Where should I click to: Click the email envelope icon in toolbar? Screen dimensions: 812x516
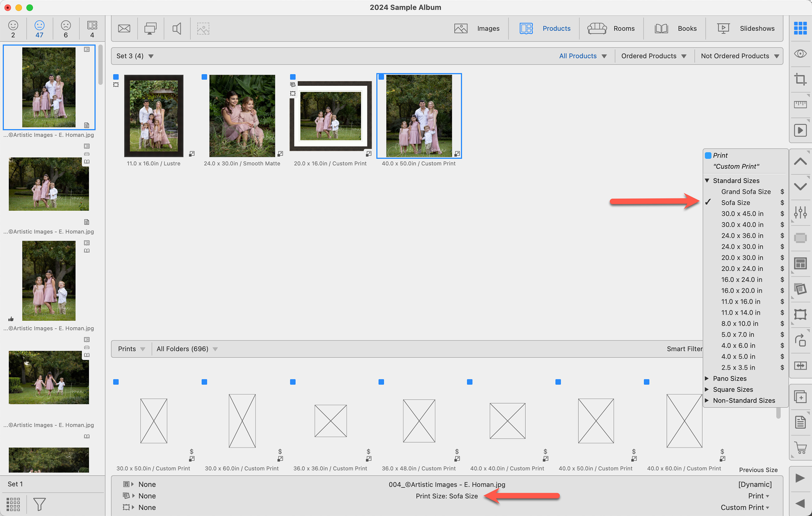pos(124,28)
